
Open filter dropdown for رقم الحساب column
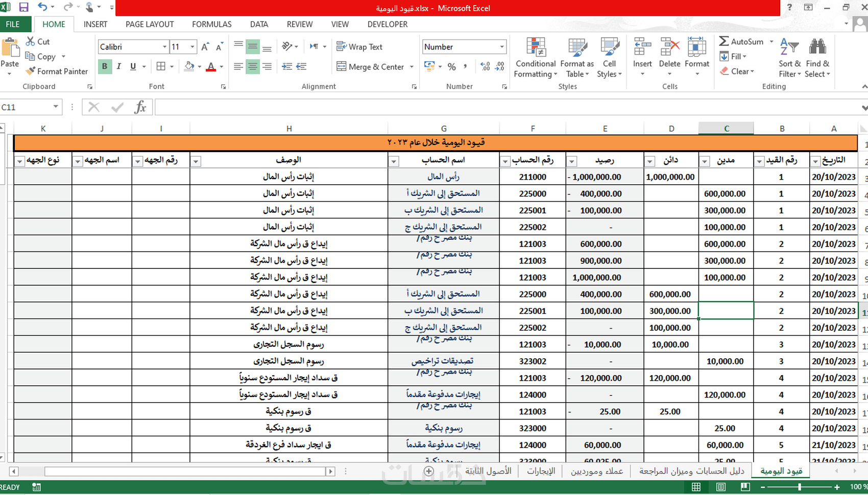pyautogui.click(x=505, y=161)
